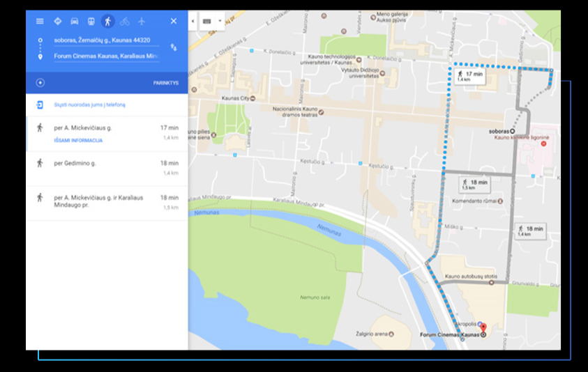
Task: Edit the Forum Cinemas Kaunas destination field
Action: 107,56
